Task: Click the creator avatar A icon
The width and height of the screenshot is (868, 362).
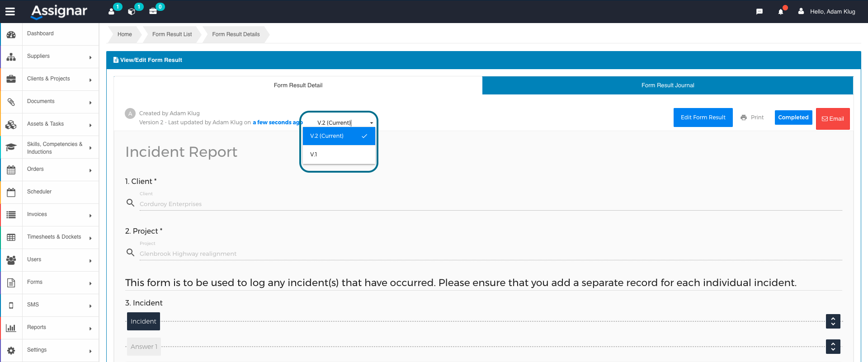Action: pos(130,113)
